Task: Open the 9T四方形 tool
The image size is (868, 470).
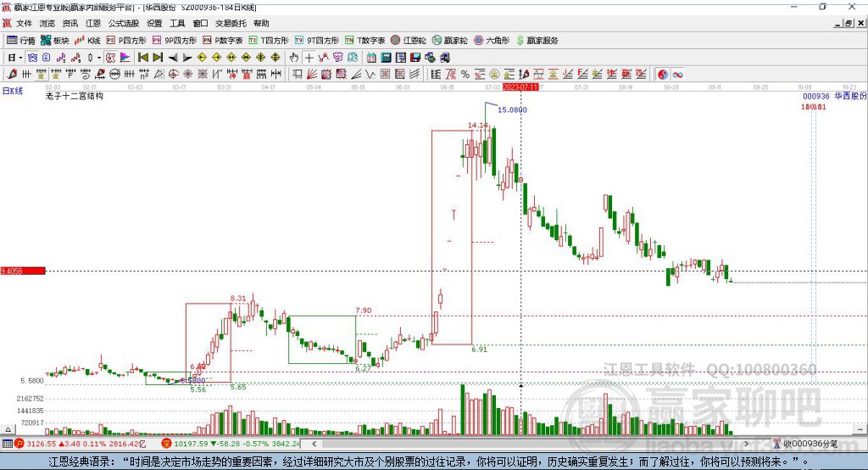Action: click(317, 41)
